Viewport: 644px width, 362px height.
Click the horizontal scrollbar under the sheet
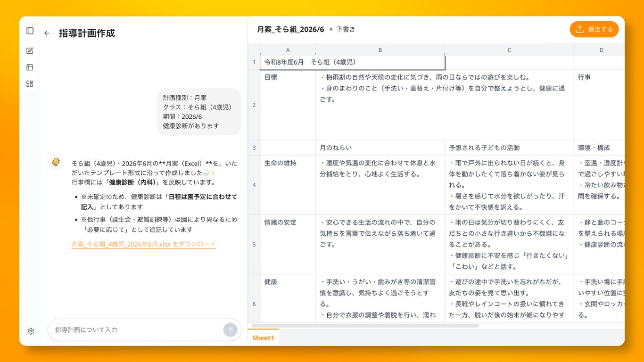point(365,326)
